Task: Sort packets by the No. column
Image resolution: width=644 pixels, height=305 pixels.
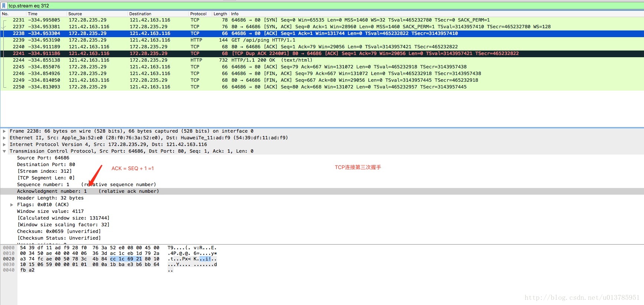Action: point(13,14)
